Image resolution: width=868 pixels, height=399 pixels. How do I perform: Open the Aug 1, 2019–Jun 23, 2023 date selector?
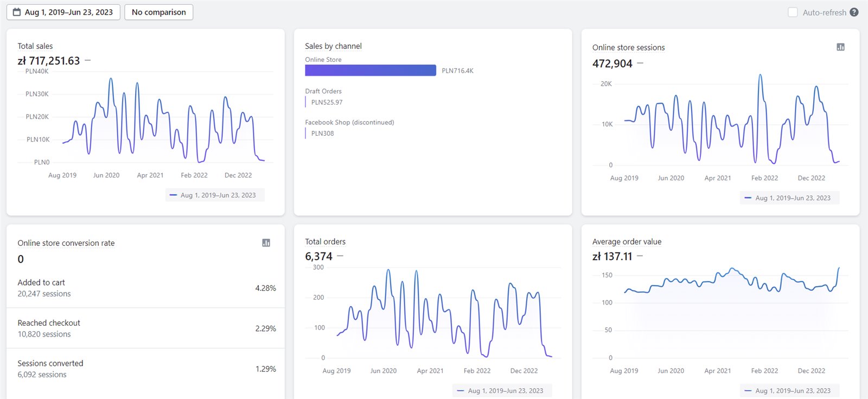click(x=68, y=12)
